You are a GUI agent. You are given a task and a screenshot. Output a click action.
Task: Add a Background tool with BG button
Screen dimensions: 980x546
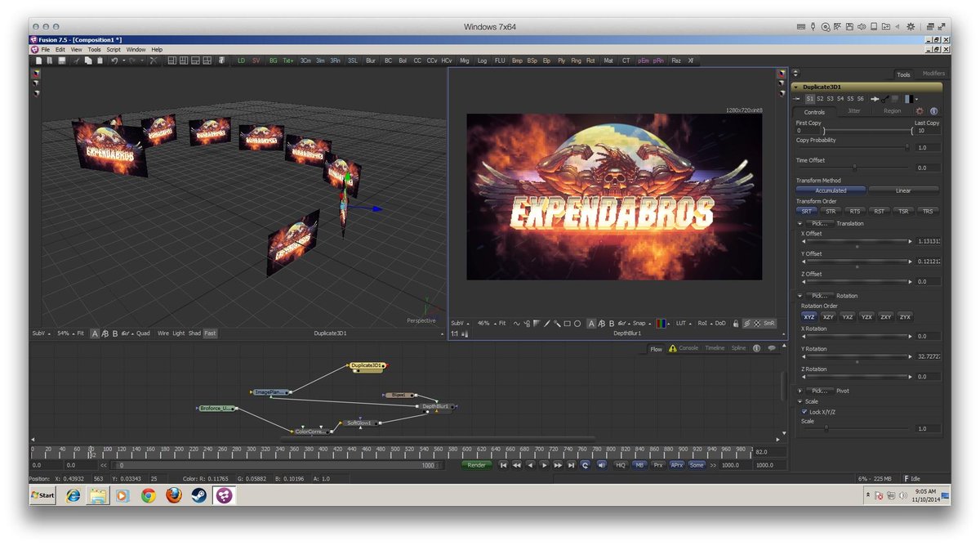[x=273, y=60]
